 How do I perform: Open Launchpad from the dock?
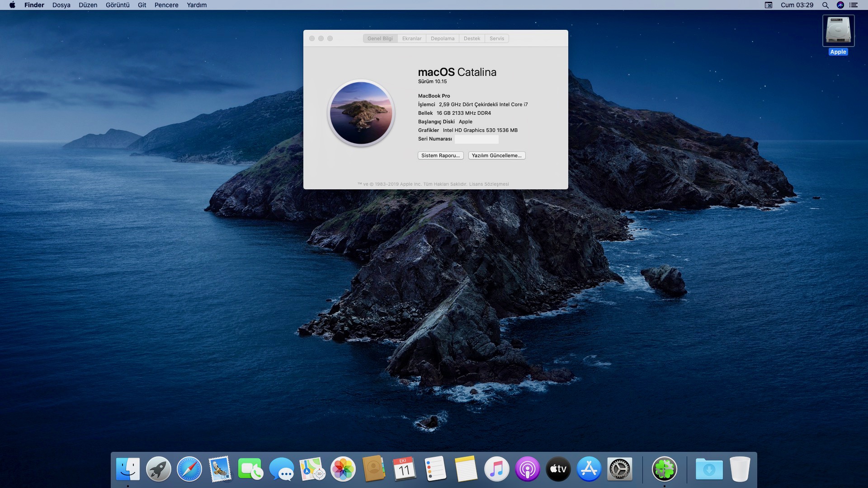(158, 469)
